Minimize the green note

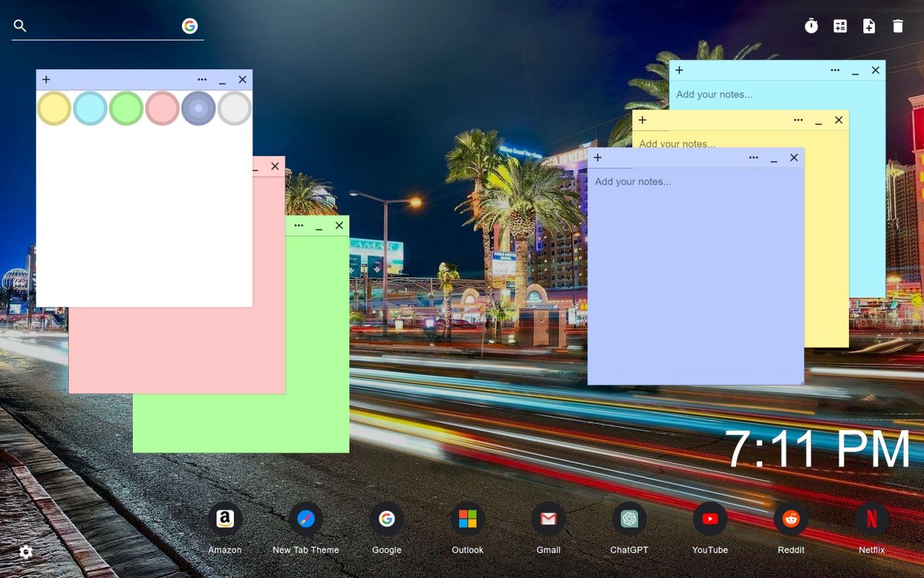coord(319,226)
